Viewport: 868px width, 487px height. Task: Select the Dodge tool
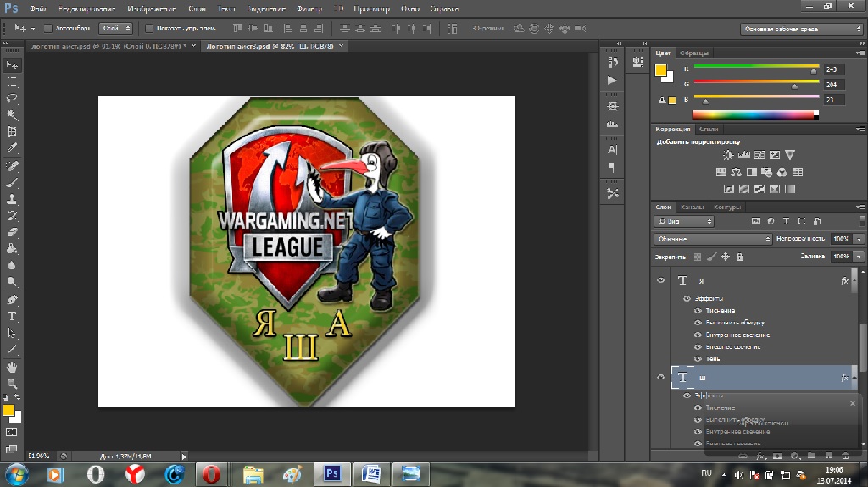tap(12, 282)
